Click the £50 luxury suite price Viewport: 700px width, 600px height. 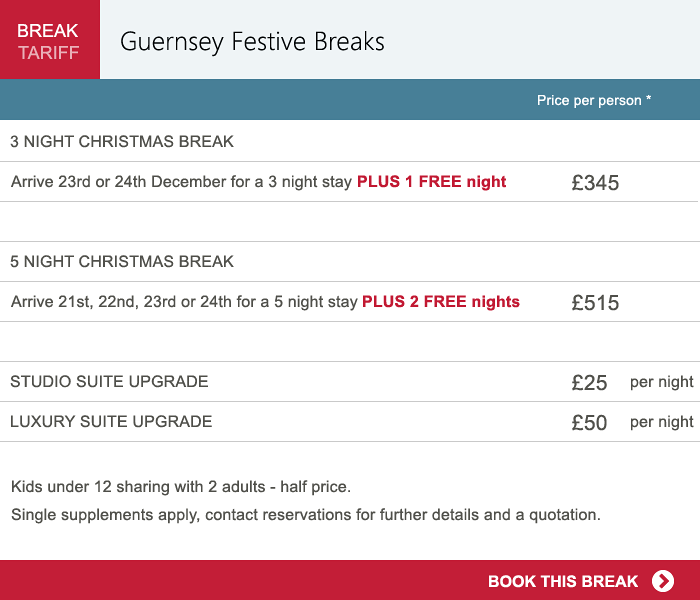tap(589, 423)
